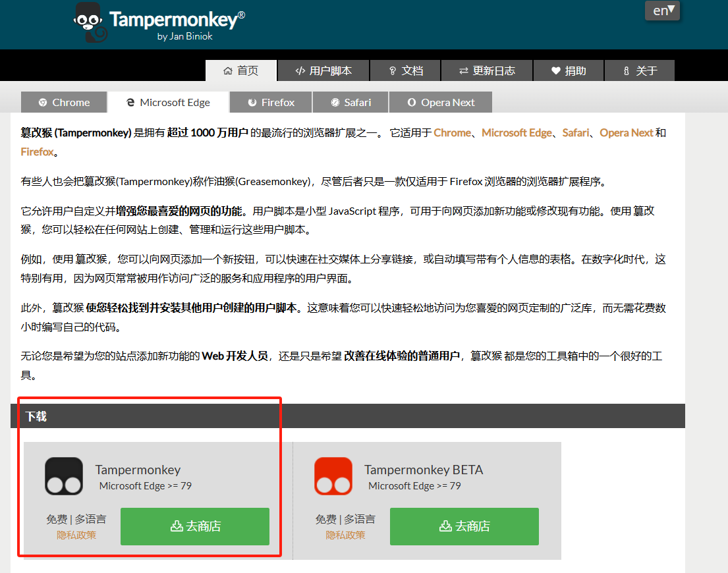Open 隐私政策 link under Tampermonkey BETA
This screenshot has width=728, height=573.
pos(345,535)
